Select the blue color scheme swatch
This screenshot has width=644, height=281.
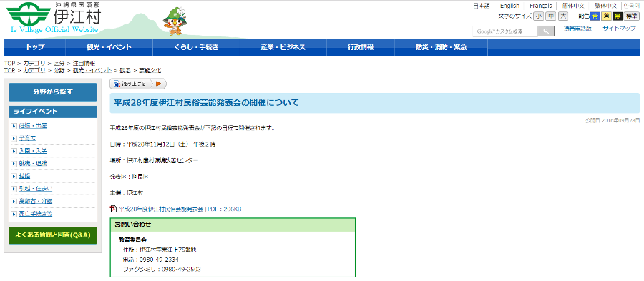(595, 16)
